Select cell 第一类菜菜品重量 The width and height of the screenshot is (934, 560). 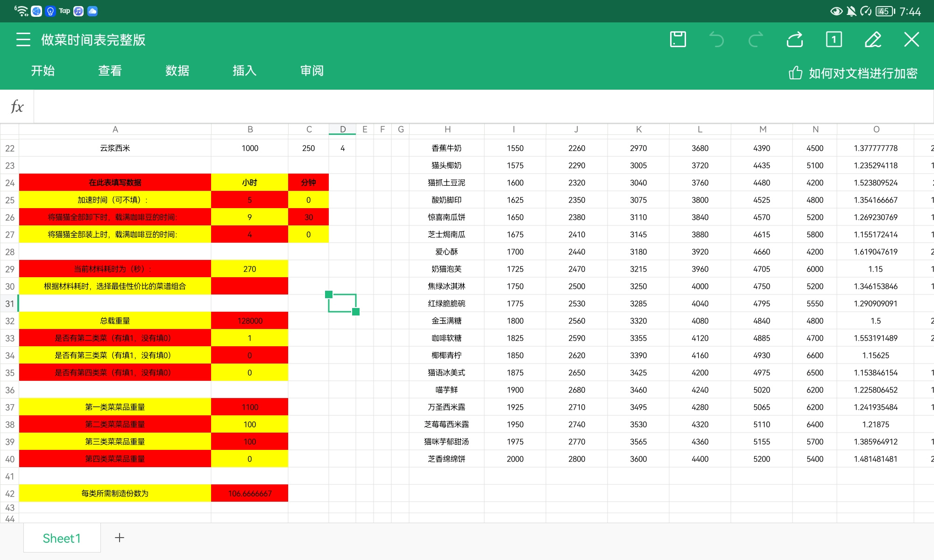click(115, 407)
